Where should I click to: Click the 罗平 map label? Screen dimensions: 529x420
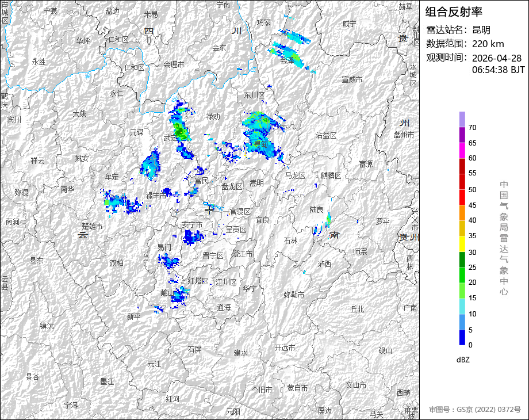[382, 222]
